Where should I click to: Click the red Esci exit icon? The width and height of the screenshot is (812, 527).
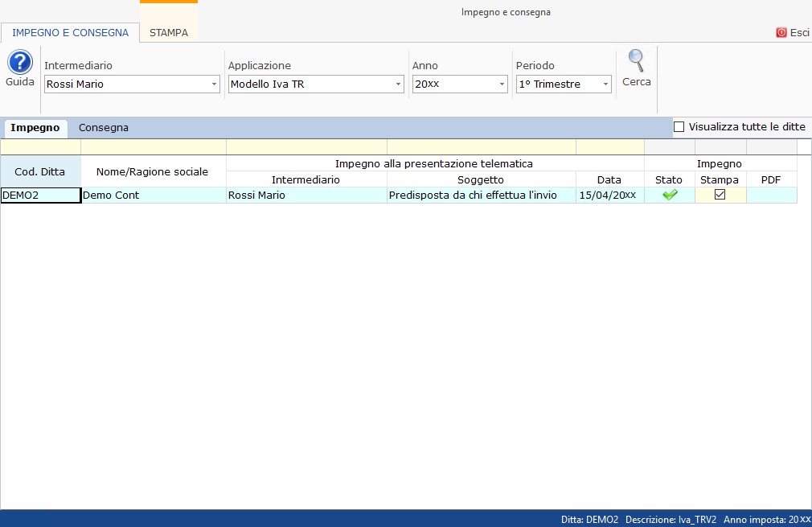pos(781,33)
